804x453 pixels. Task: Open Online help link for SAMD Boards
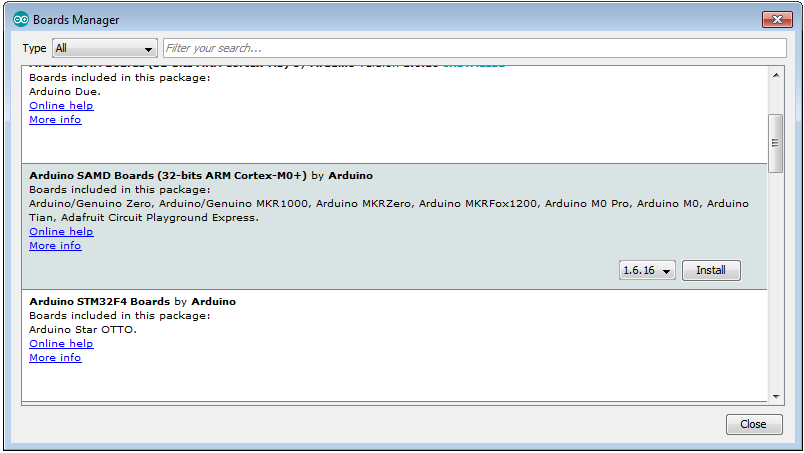click(61, 231)
